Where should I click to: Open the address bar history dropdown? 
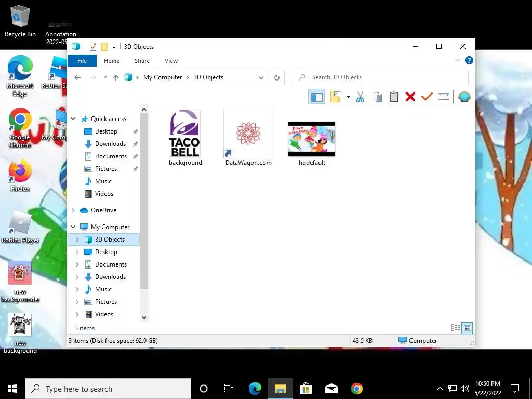coord(261,77)
